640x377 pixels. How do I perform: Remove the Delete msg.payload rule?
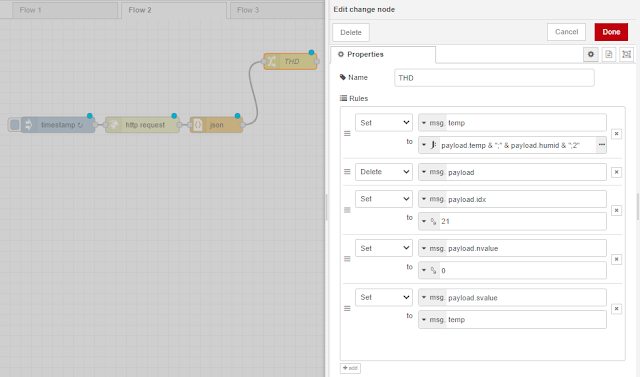click(x=616, y=172)
